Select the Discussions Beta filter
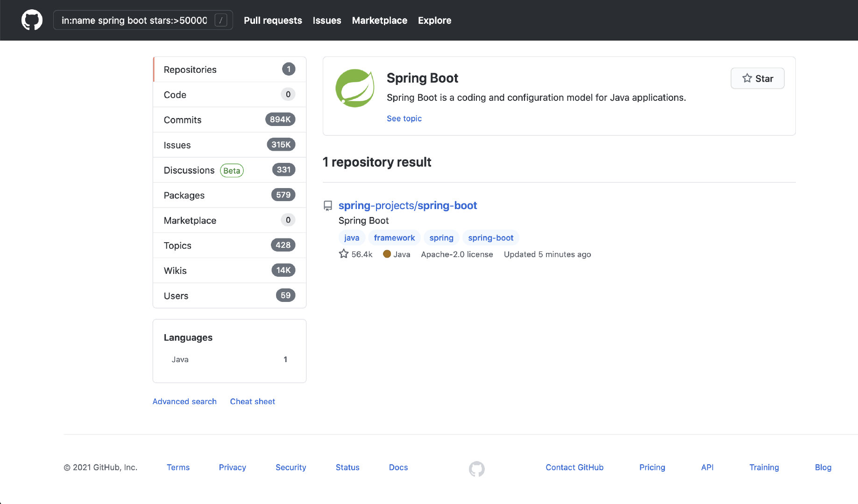 (x=229, y=170)
